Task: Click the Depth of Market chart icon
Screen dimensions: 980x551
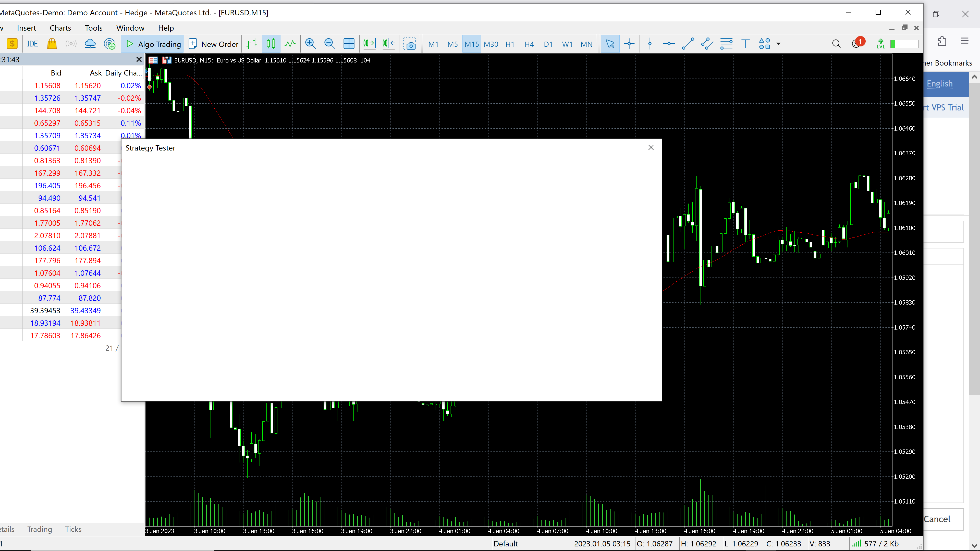Action: [153, 60]
